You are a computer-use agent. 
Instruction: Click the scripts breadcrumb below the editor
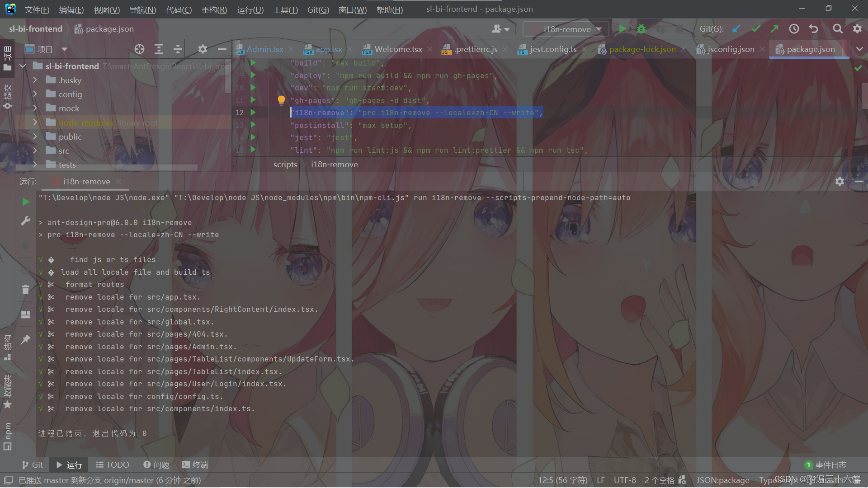pos(285,164)
